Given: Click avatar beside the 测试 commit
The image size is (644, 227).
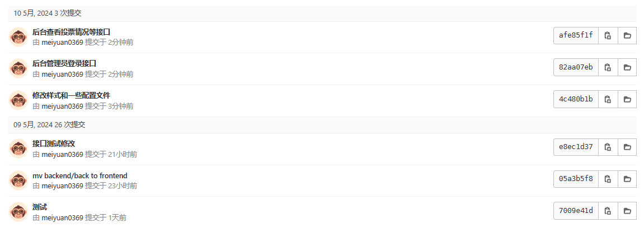Looking at the screenshot, I should click(x=18, y=211).
